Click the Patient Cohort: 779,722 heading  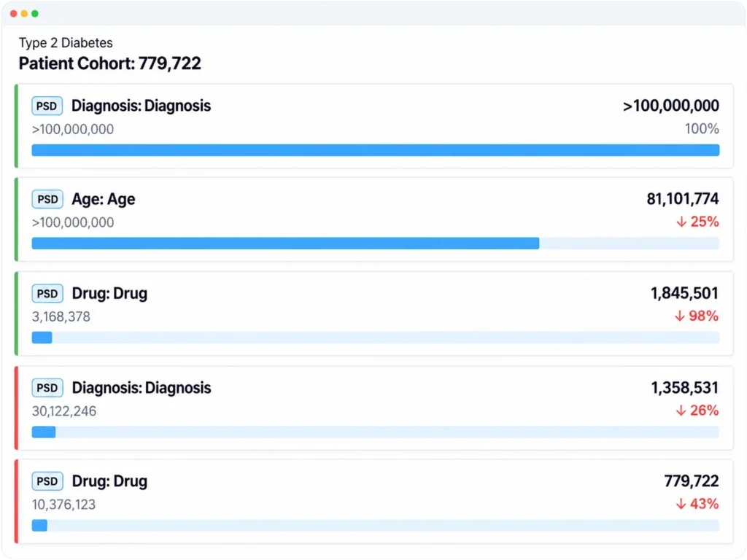pos(110,63)
